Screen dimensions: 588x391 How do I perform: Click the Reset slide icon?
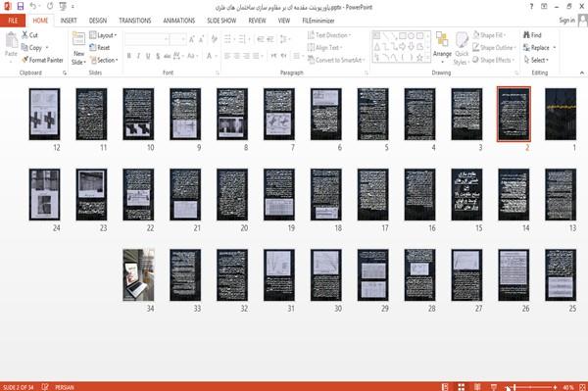pyautogui.click(x=93, y=48)
